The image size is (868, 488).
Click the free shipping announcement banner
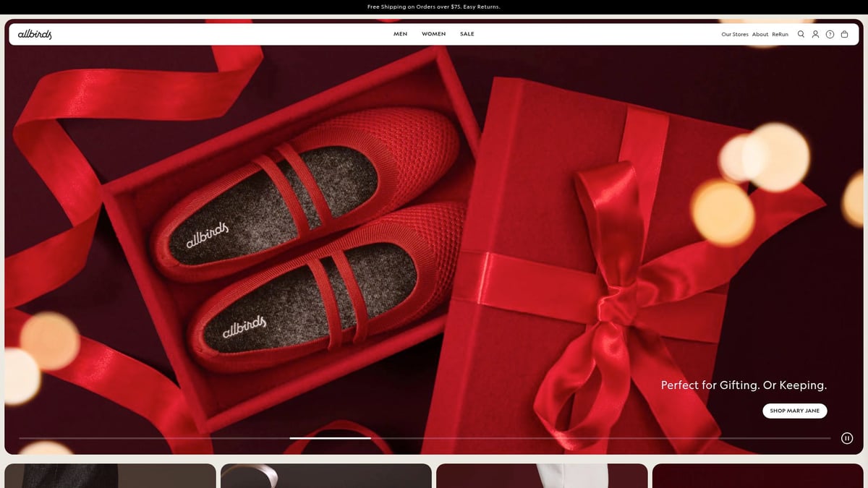click(434, 7)
